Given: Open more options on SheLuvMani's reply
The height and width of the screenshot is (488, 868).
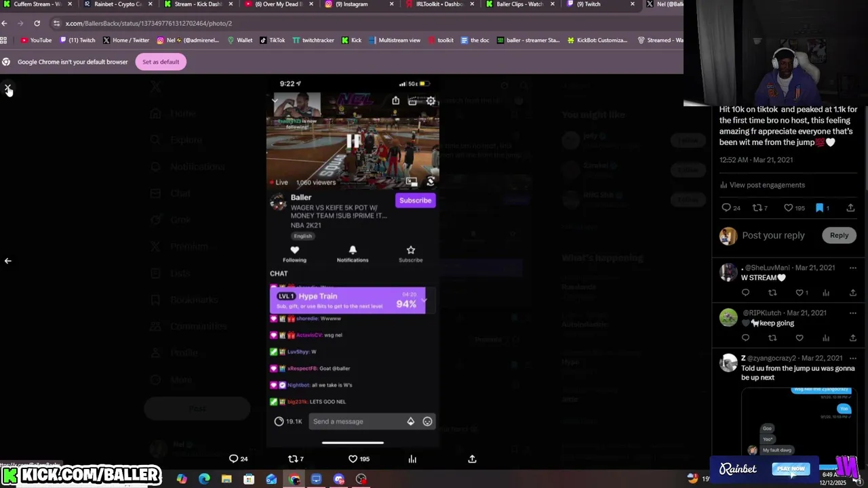Looking at the screenshot, I should pyautogui.click(x=853, y=268).
